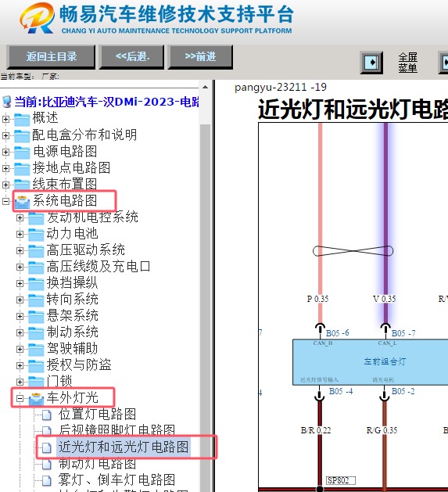Image resolution: width=448 pixels, height=492 pixels.
Task: Select the 车外灯光 tree item
Action: (73, 398)
